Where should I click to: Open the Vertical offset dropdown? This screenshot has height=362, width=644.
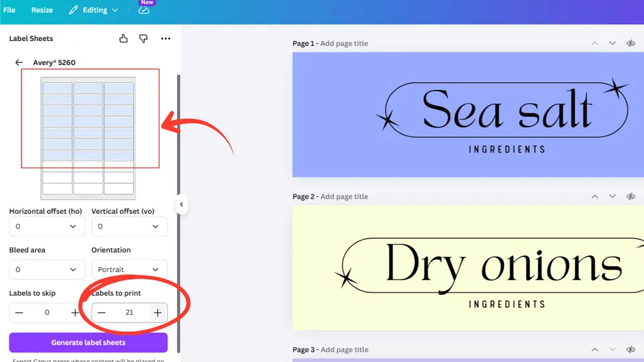[129, 227]
